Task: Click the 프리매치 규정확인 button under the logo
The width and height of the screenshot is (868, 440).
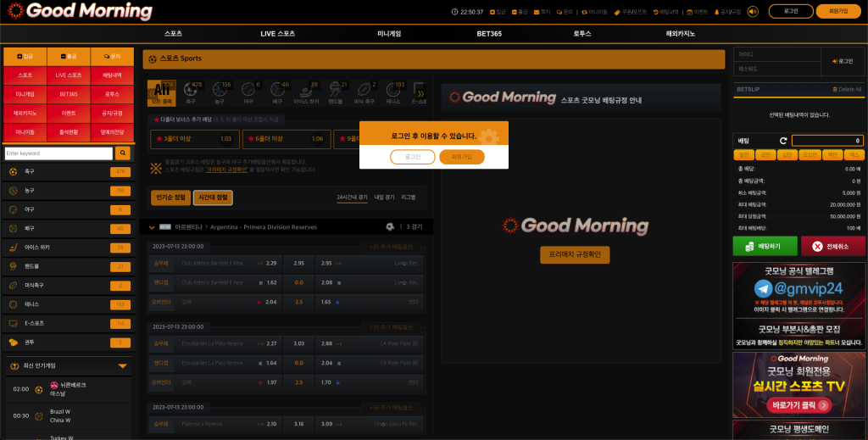Action: [x=575, y=254]
